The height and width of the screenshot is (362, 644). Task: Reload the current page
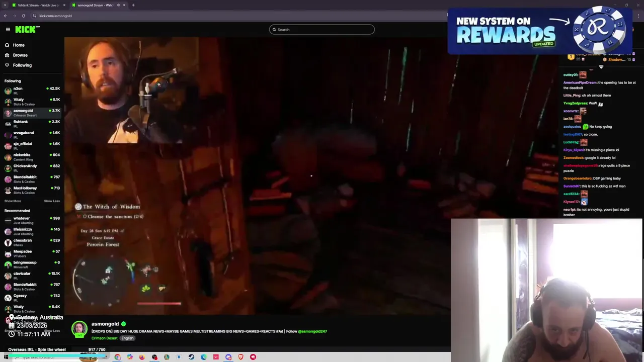tap(23, 16)
